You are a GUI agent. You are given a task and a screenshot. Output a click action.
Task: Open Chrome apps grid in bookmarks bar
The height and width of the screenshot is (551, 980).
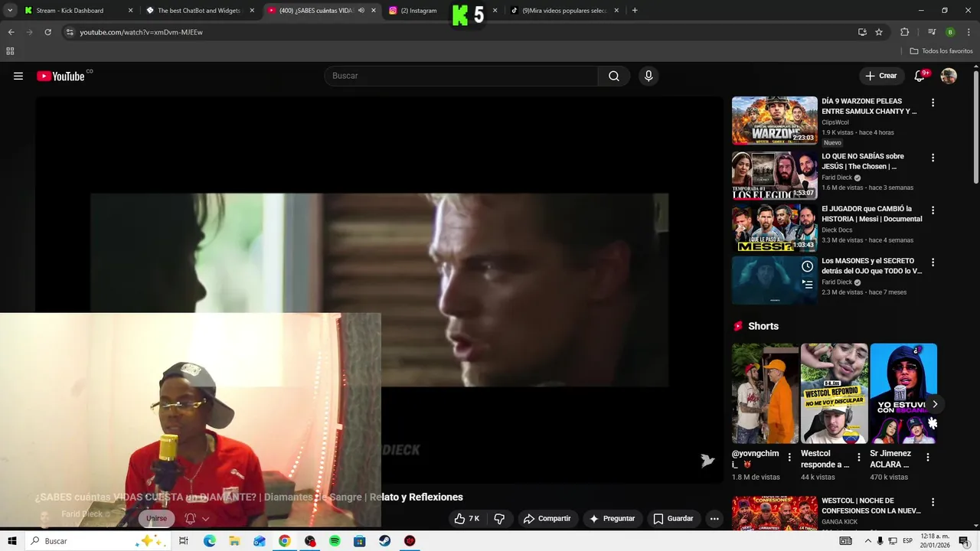(x=10, y=51)
